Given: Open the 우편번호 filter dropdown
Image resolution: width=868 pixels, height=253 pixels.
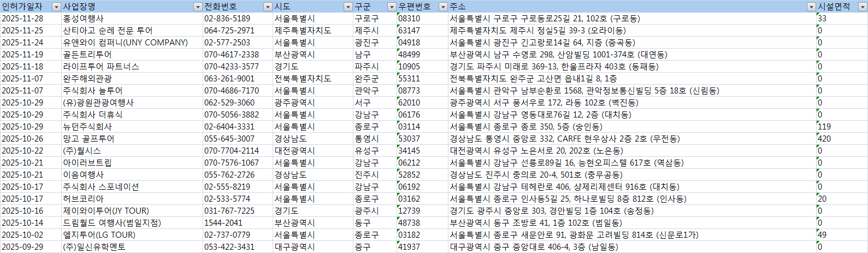Looking at the screenshot, I should 443,7.
